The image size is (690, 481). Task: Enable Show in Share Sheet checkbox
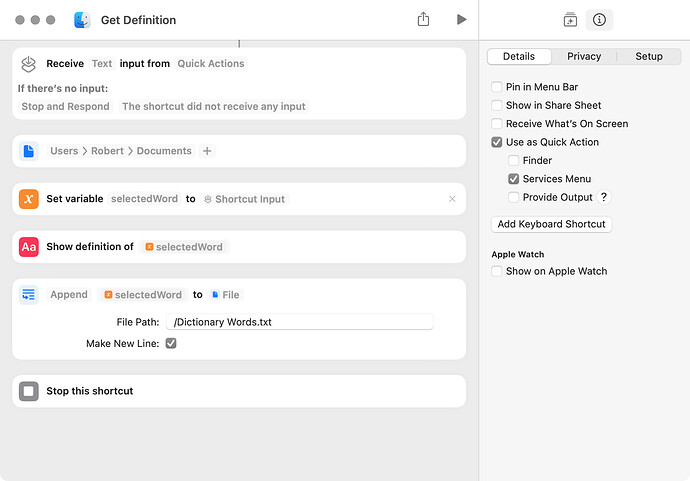tap(496, 105)
